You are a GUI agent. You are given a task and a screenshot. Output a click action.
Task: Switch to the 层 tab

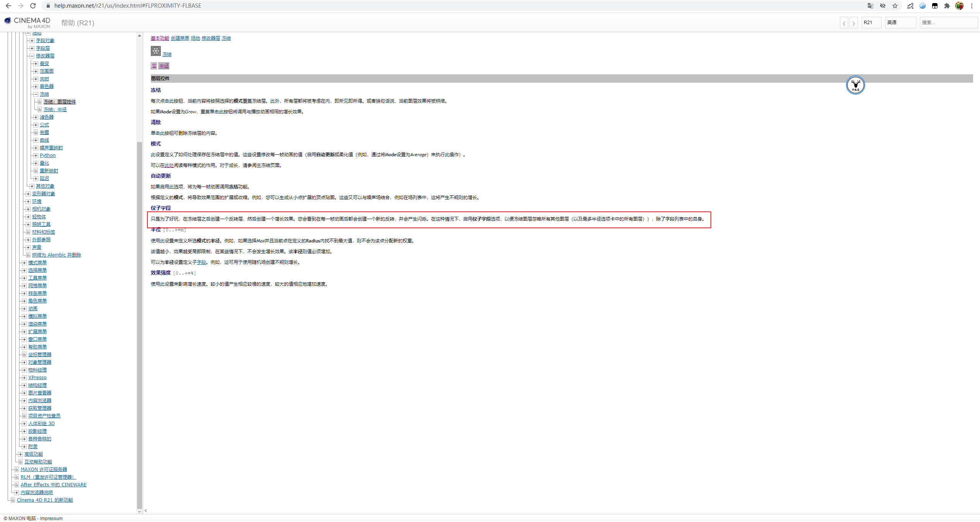[154, 66]
